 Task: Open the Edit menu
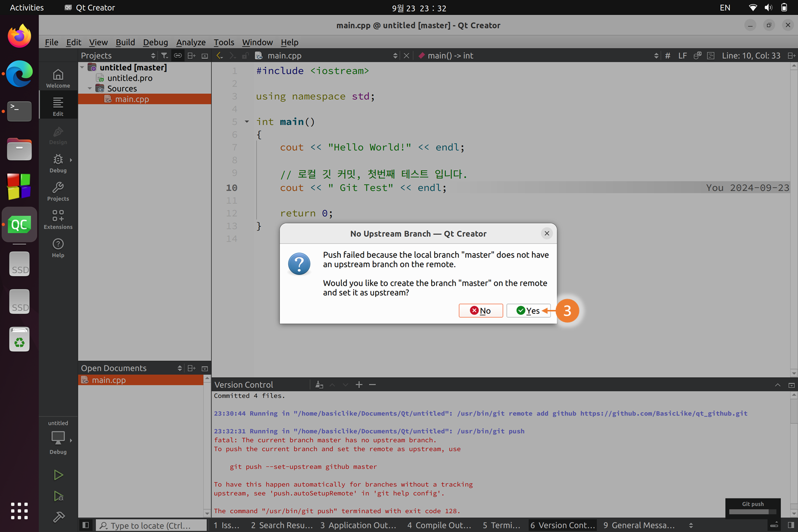point(74,42)
